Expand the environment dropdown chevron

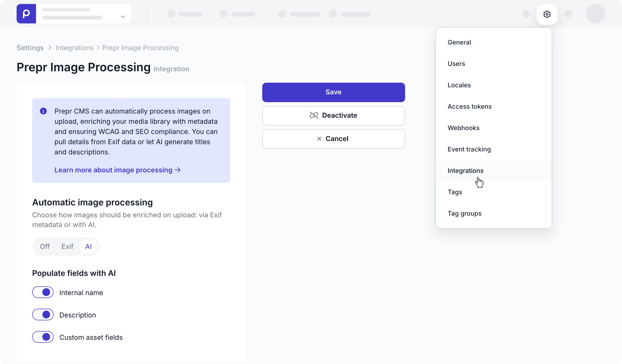(x=123, y=17)
